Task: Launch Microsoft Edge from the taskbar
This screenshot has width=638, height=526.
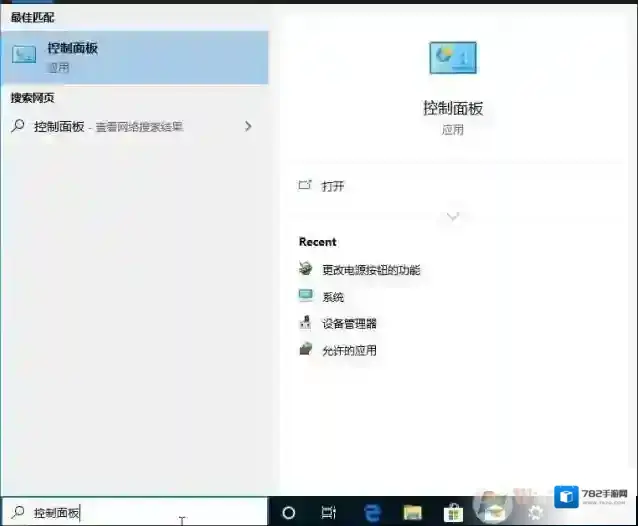Action: (372, 513)
